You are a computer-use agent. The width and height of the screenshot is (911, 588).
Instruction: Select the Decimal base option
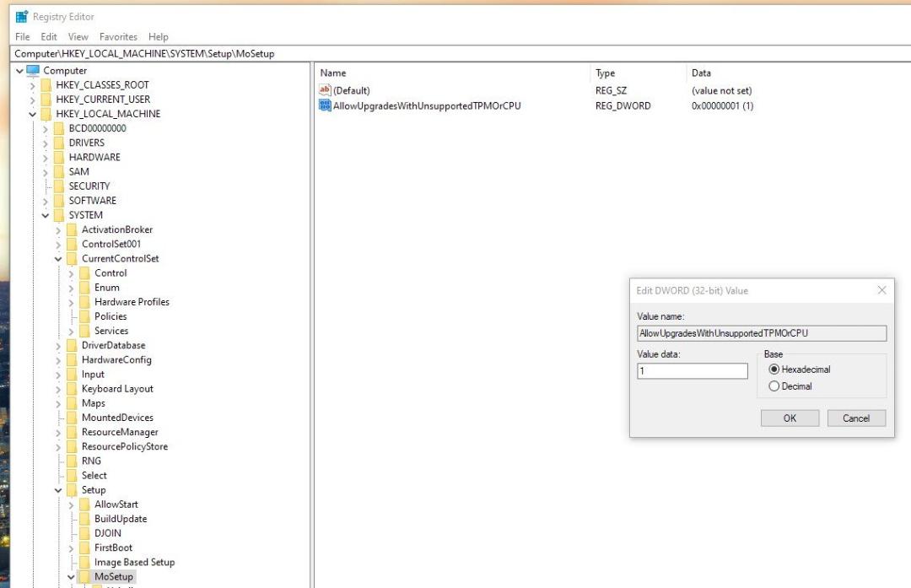[x=774, y=386]
